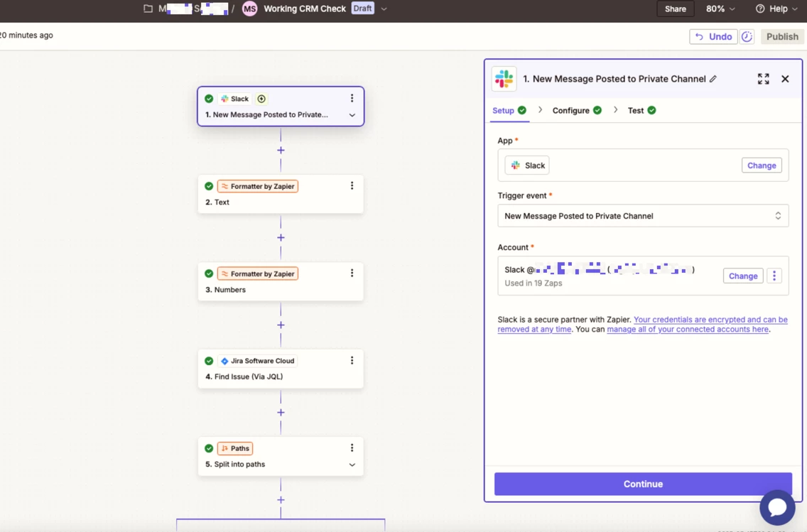Open Trigger event dropdown
Viewport: 807px width, 532px height.
click(643, 216)
